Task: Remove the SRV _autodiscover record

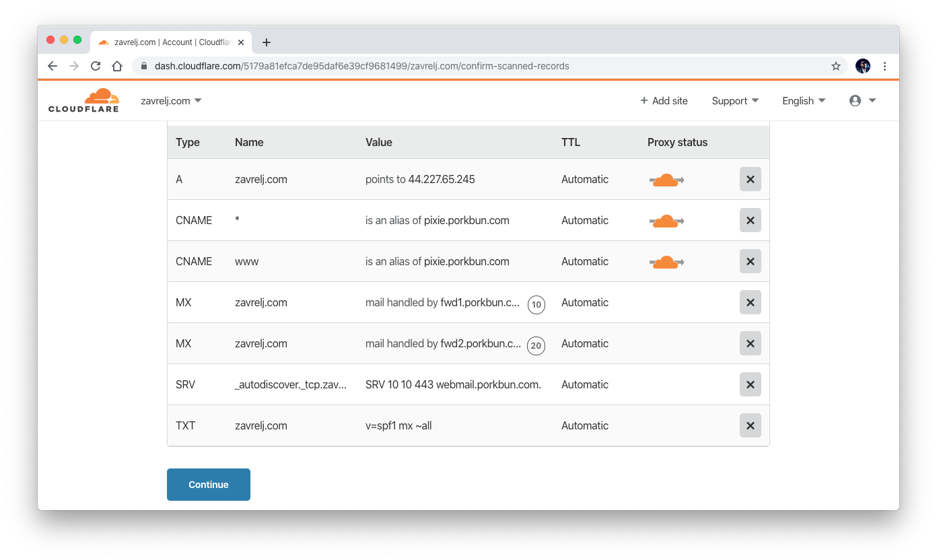Action: [x=750, y=384]
